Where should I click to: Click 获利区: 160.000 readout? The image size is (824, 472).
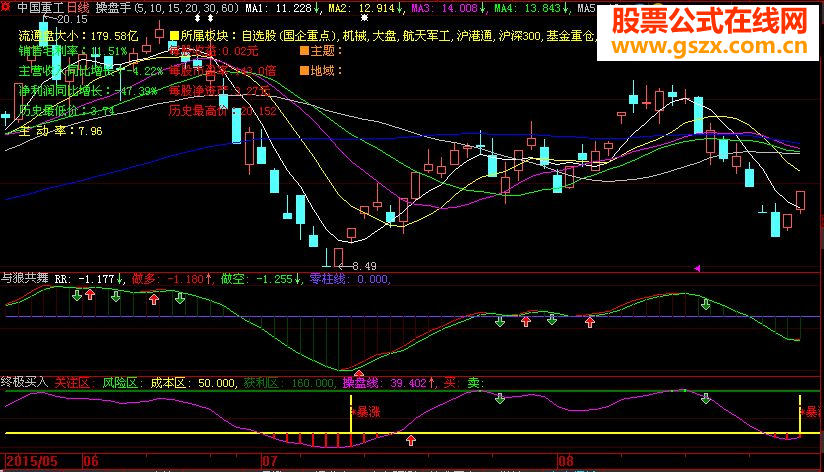[290, 383]
